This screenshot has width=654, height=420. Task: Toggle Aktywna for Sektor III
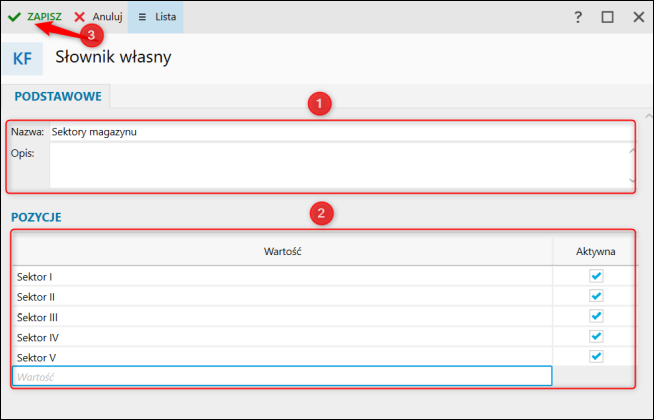click(x=596, y=316)
